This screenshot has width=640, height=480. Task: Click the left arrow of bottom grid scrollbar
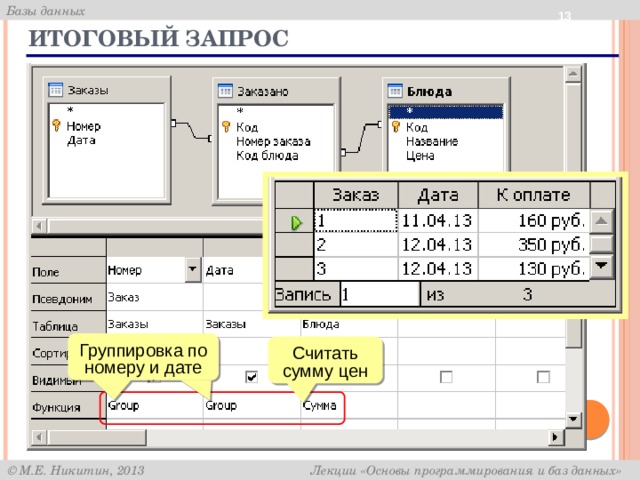click(x=40, y=437)
